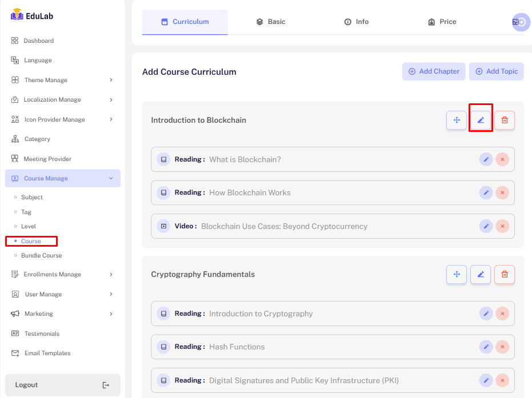This screenshot has width=532, height=398.
Task: Open the Price tab
Action: [442, 22]
